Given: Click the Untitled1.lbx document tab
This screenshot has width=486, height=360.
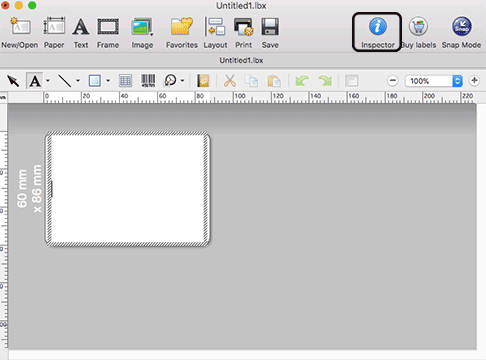Looking at the screenshot, I should click(241, 60).
